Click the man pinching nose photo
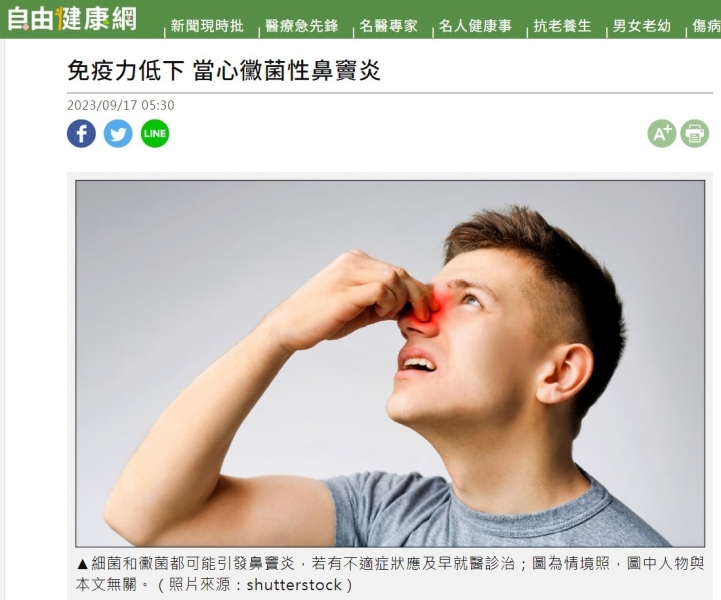Image resolution: width=721 pixels, height=600 pixels. (x=390, y=363)
